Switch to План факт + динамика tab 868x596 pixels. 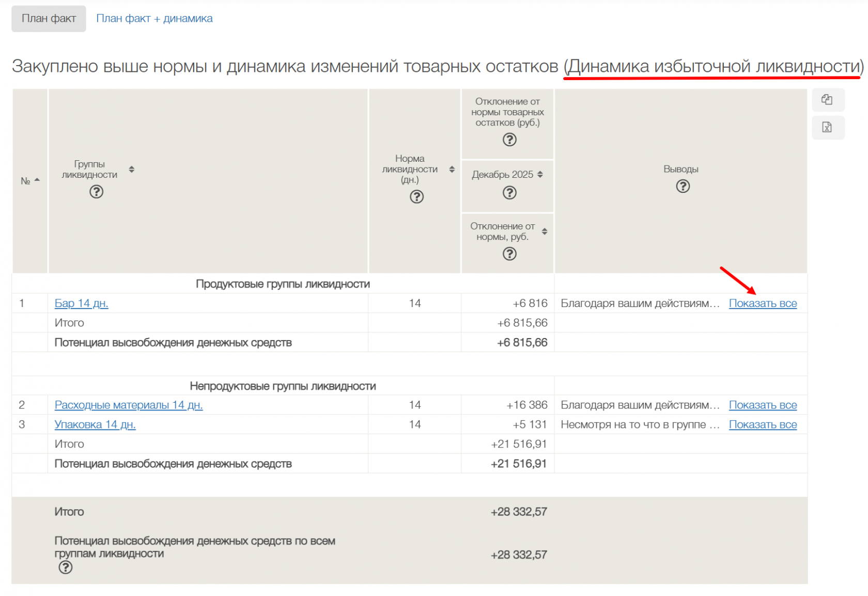tap(154, 19)
